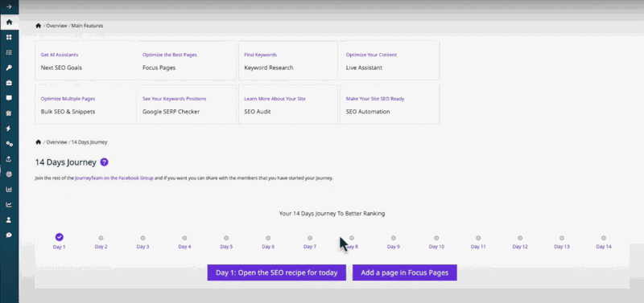Expand the sidebar with the arrow icon
Viewport: 644px width, 303px height.
pos(9,6)
